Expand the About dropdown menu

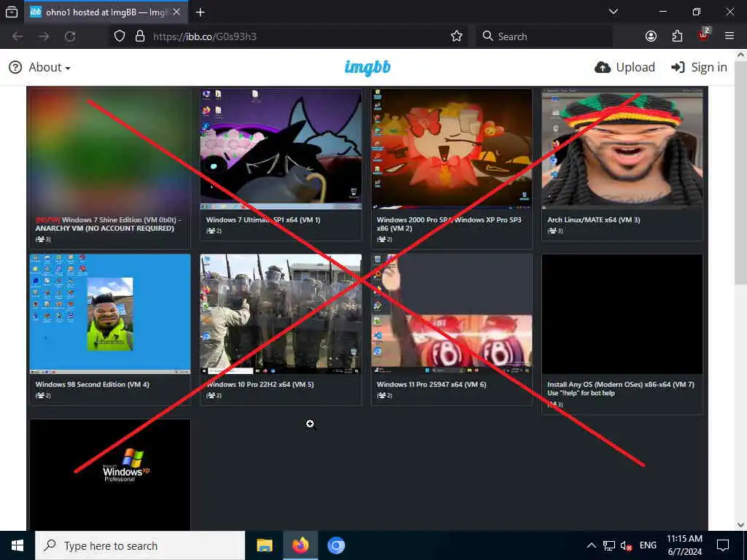click(40, 68)
